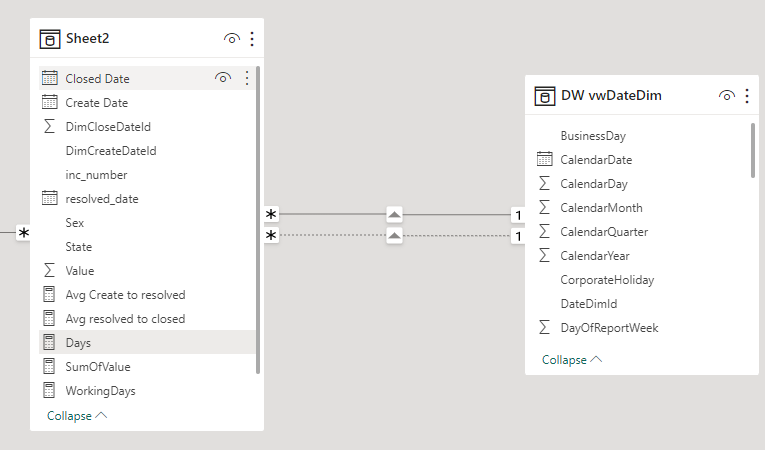765x450 pixels.
Task: Click sigma icon beside Value
Action: pos(49,270)
